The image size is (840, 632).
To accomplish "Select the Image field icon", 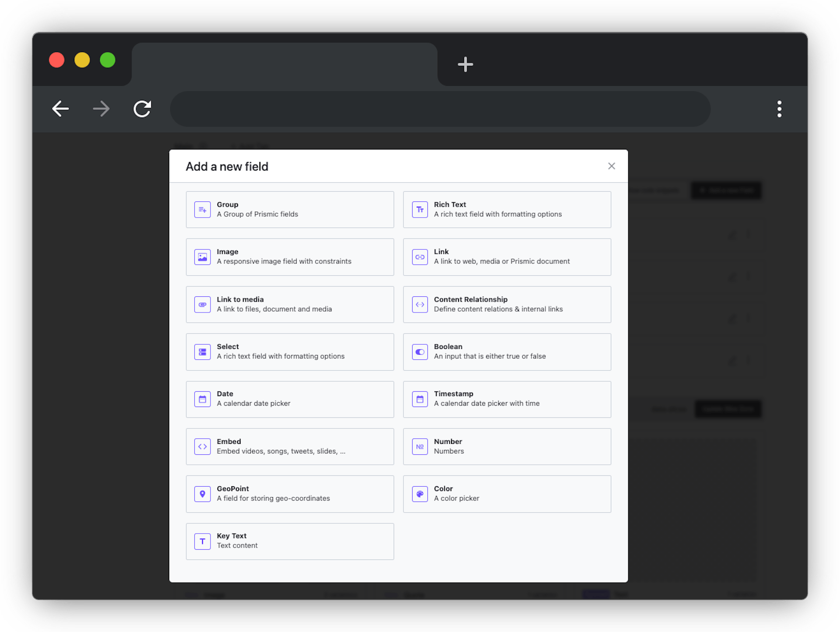I will [202, 257].
